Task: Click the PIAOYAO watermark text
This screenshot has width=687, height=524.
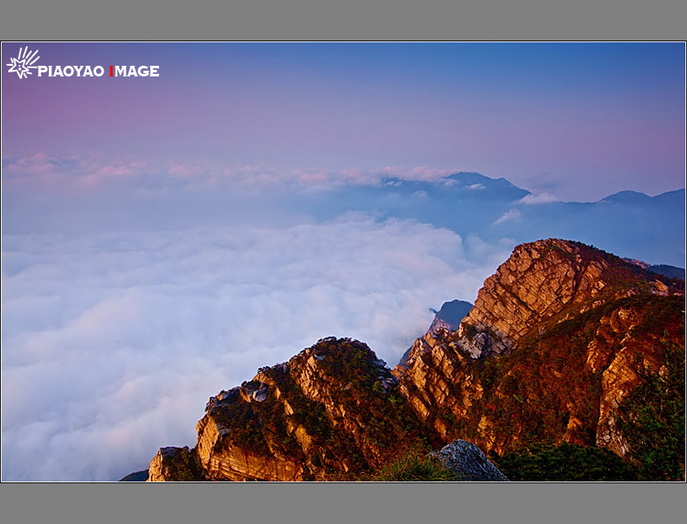Action: (x=71, y=71)
